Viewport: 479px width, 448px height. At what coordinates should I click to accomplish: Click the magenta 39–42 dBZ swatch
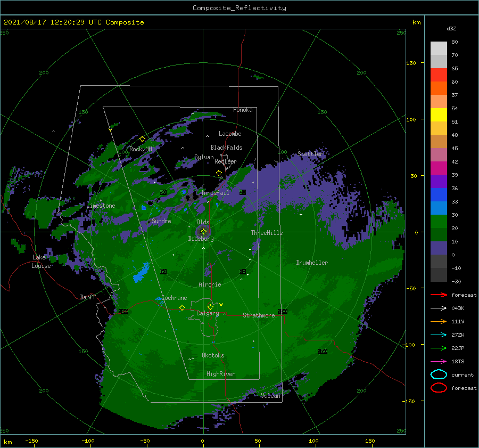click(x=439, y=168)
